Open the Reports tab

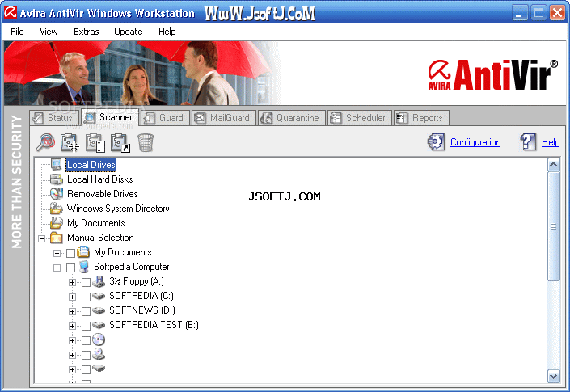pyautogui.click(x=421, y=118)
